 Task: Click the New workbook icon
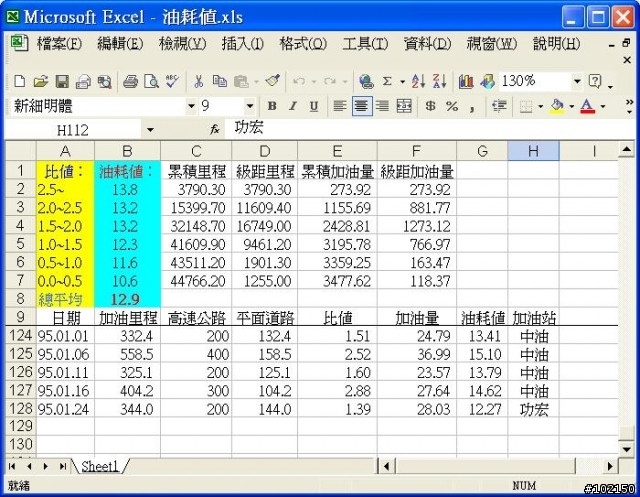pyautogui.click(x=19, y=82)
